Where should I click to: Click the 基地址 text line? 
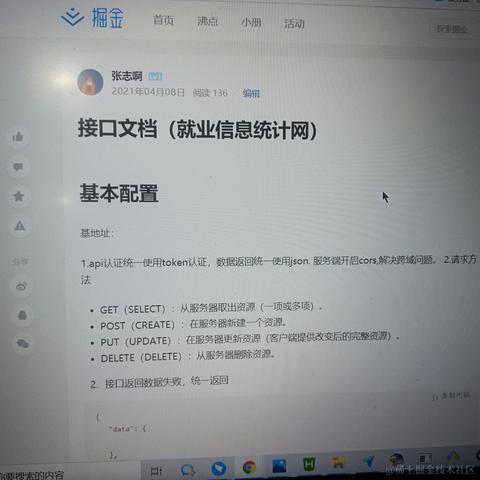pyautogui.click(x=97, y=233)
